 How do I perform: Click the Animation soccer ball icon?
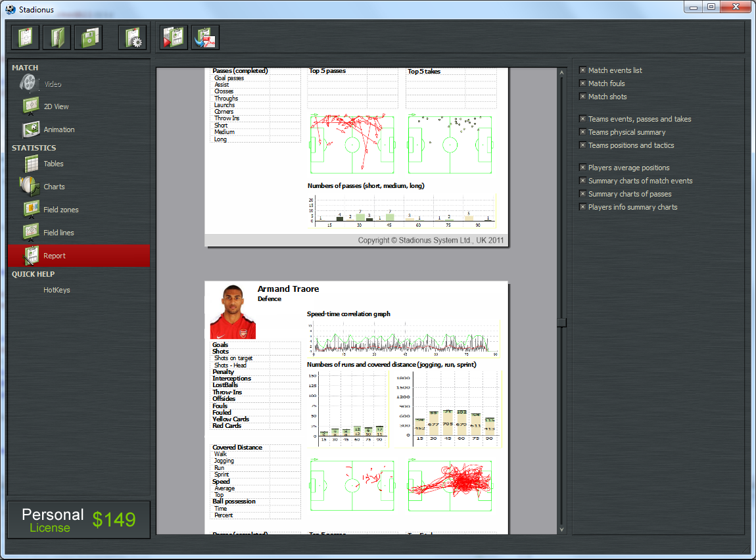[x=31, y=129]
